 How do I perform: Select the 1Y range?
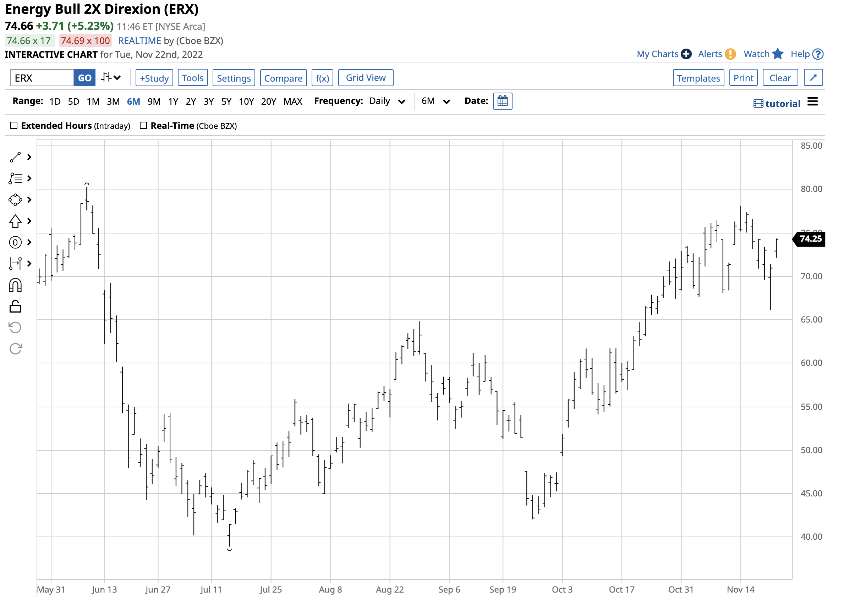[173, 101]
